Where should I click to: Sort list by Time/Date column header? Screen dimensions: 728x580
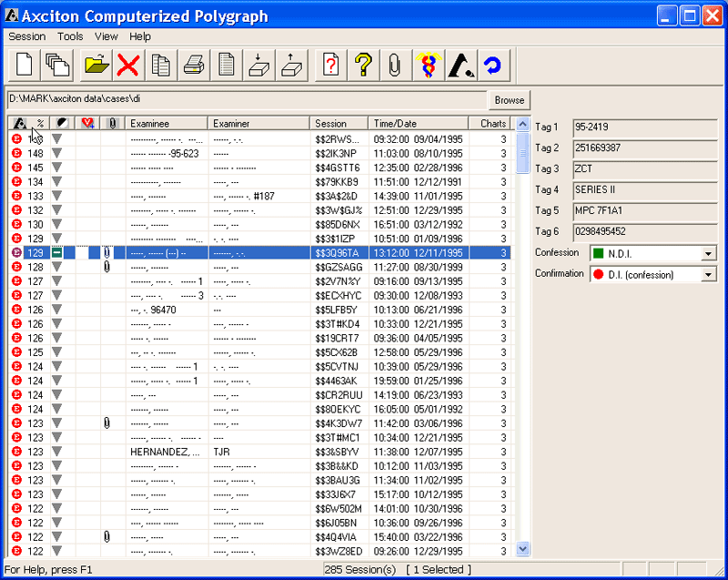[x=419, y=123]
